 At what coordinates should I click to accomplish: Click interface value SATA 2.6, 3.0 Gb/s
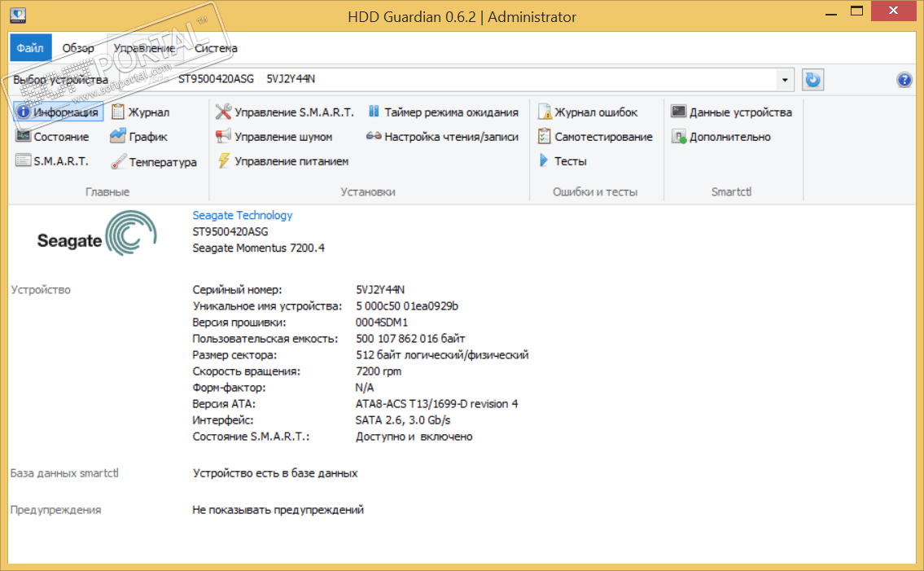click(402, 420)
